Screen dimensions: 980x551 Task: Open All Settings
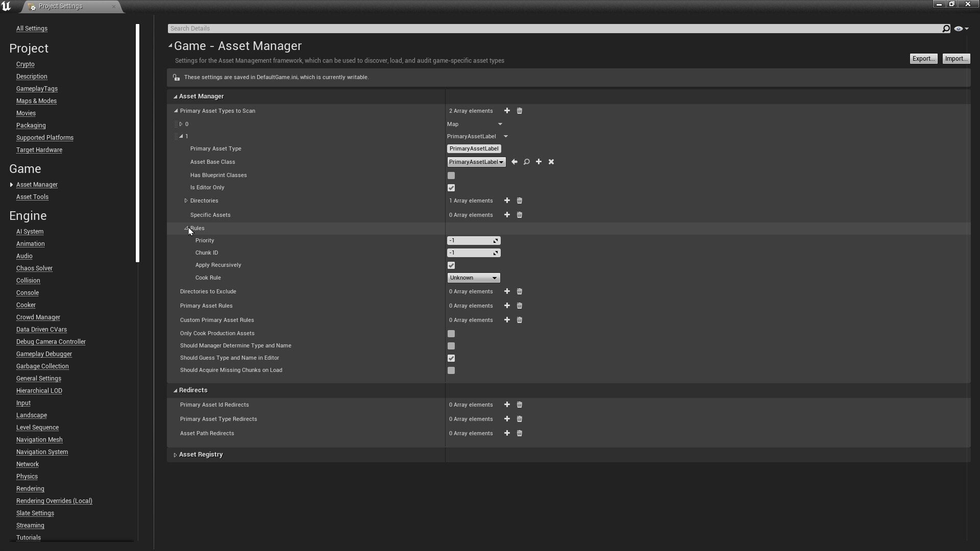(x=32, y=29)
